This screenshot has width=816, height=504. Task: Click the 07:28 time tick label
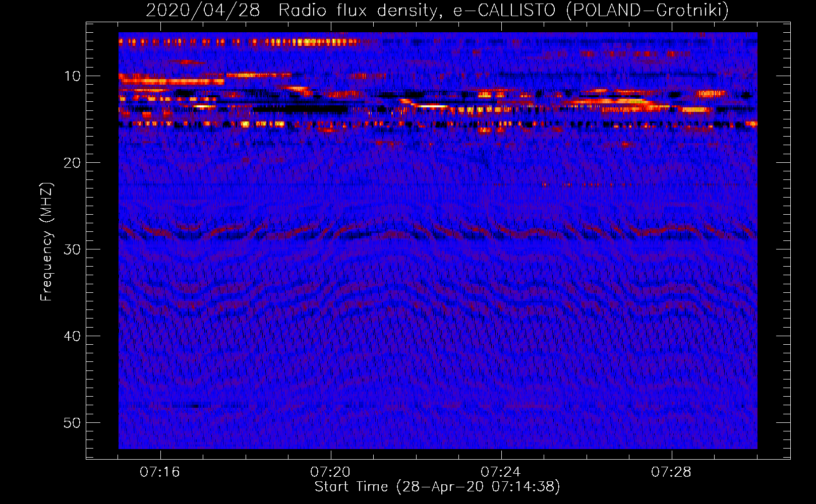pyautogui.click(x=671, y=472)
